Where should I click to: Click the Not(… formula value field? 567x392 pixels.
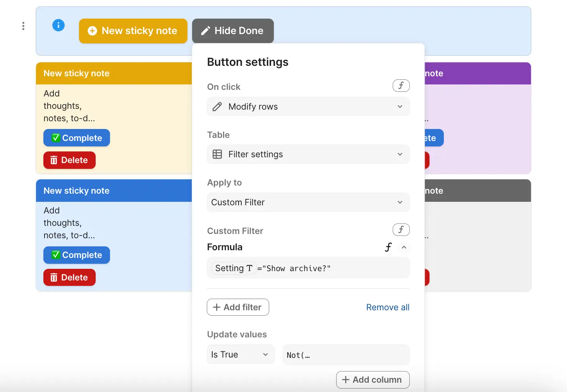click(345, 354)
